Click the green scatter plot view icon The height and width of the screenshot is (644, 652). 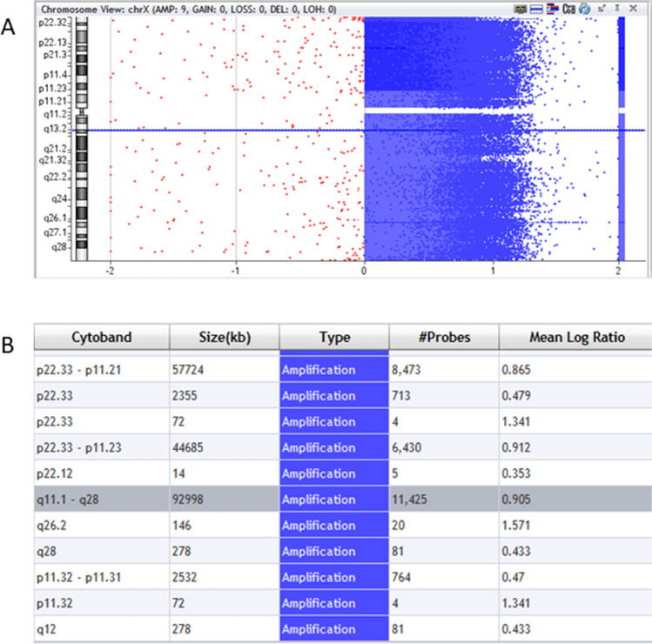521,9
